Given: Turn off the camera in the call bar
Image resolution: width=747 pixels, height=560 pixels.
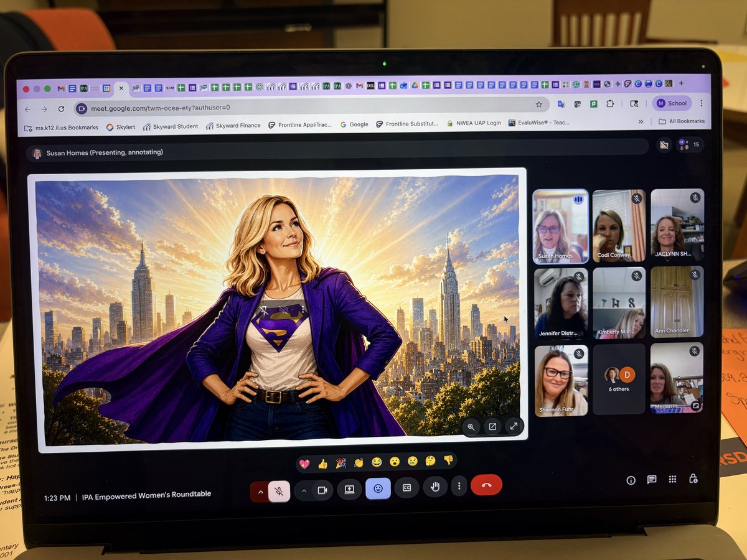Looking at the screenshot, I should (x=322, y=490).
